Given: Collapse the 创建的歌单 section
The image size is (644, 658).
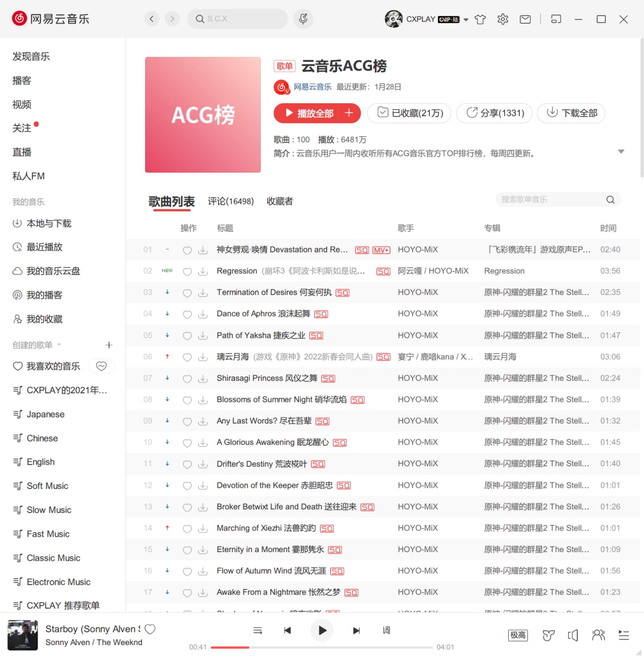Looking at the screenshot, I should (x=59, y=345).
